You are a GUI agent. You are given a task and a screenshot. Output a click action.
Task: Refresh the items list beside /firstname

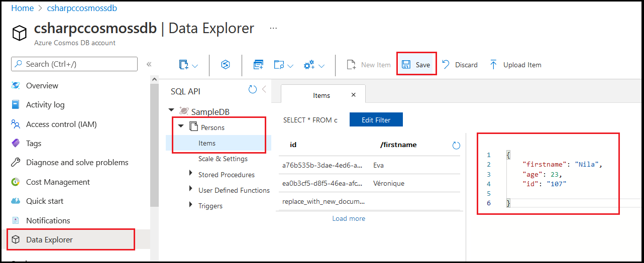coord(456,145)
